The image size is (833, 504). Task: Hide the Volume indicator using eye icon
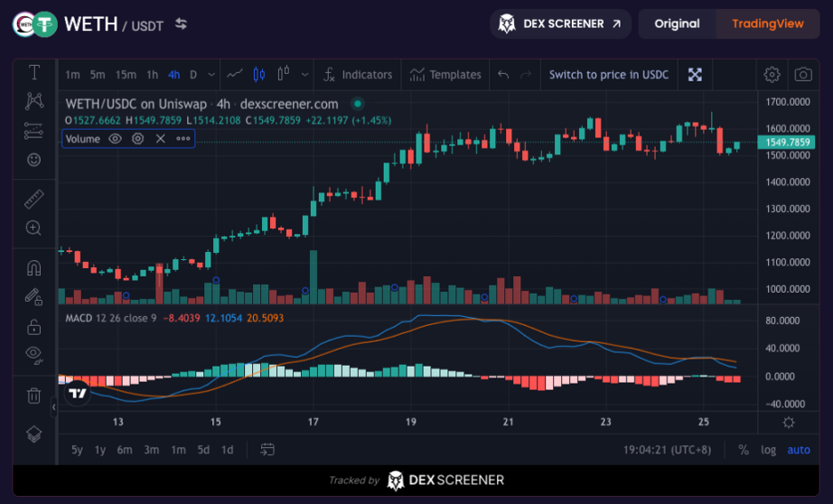[116, 138]
